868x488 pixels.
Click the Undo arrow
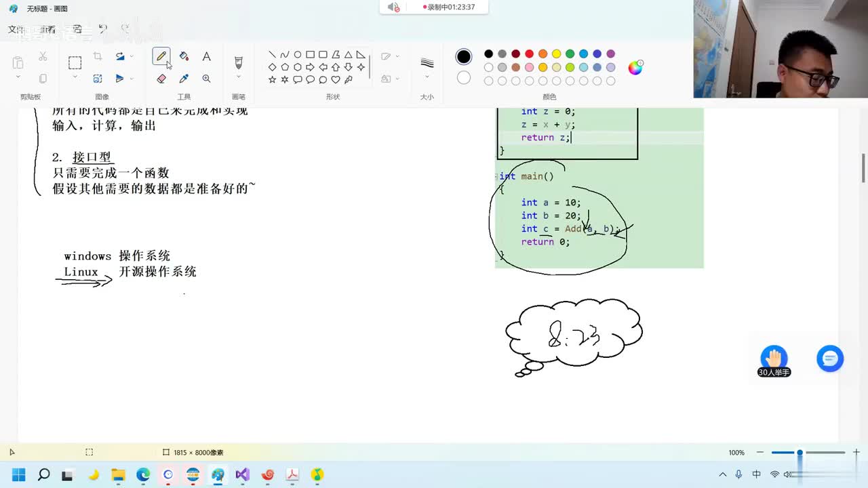102,29
